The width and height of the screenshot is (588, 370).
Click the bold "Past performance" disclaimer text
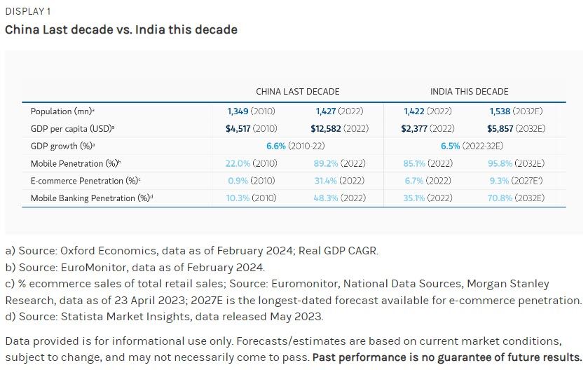tap(446, 357)
